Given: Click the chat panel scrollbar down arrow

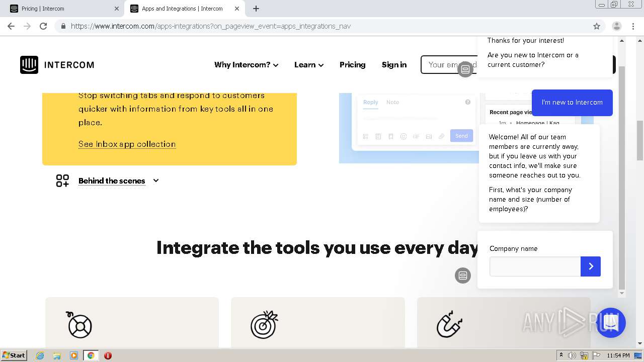Looking at the screenshot, I should [x=622, y=293].
